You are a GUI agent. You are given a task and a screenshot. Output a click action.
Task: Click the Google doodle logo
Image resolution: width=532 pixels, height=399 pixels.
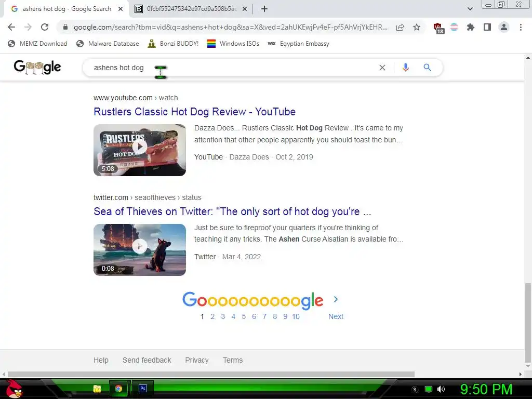tap(37, 67)
